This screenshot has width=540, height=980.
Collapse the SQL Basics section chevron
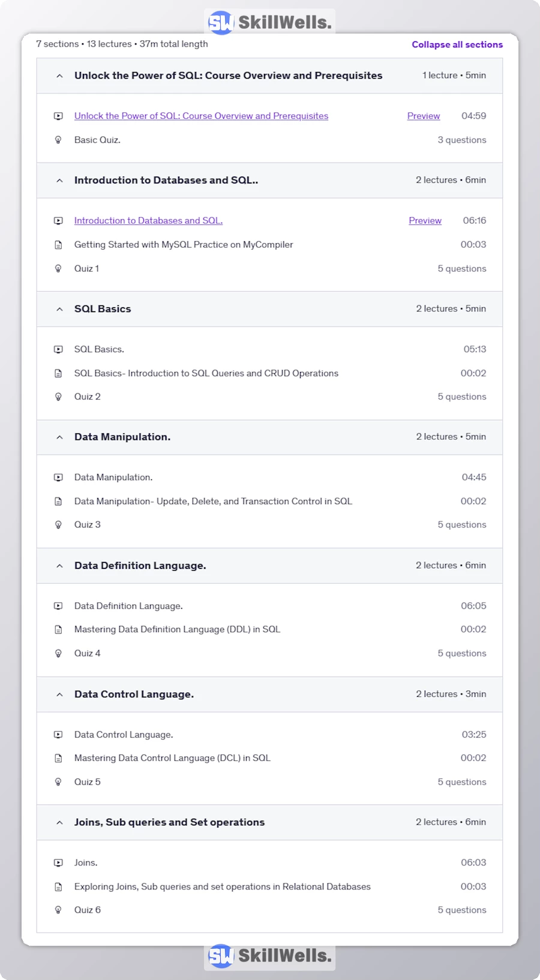tap(59, 309)
